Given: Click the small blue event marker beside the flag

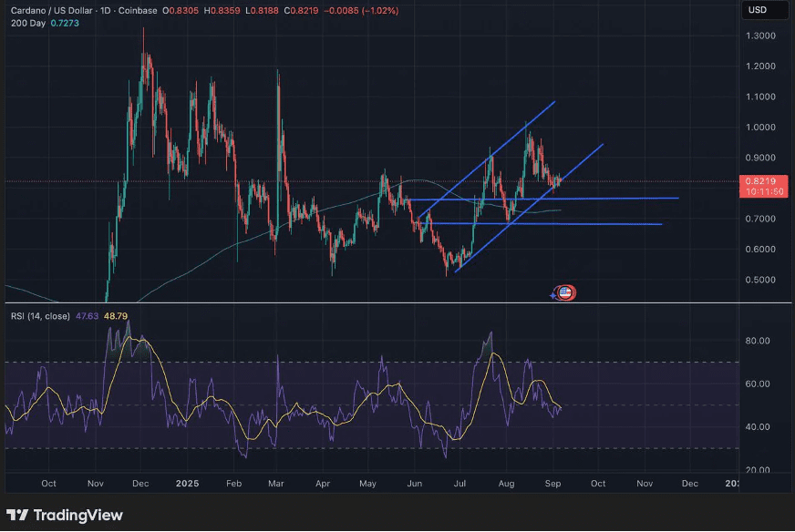Looking at the screenshot, I should coord(556,293).
